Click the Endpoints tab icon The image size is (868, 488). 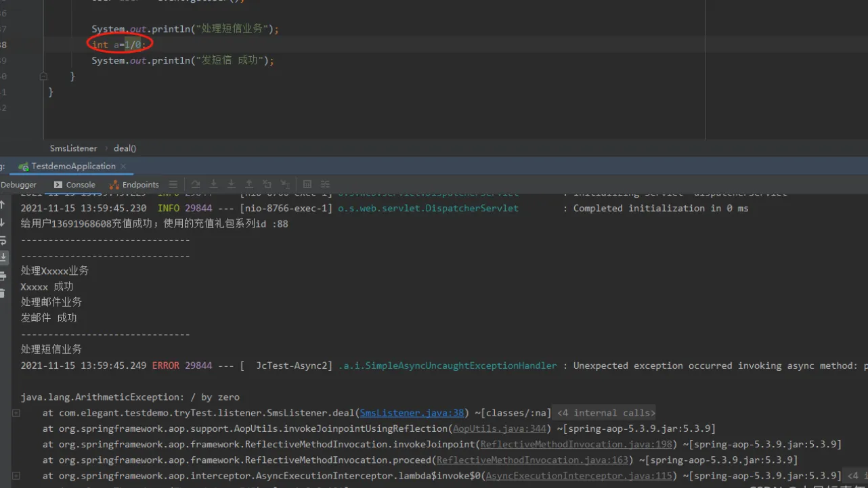coord(114,184)
